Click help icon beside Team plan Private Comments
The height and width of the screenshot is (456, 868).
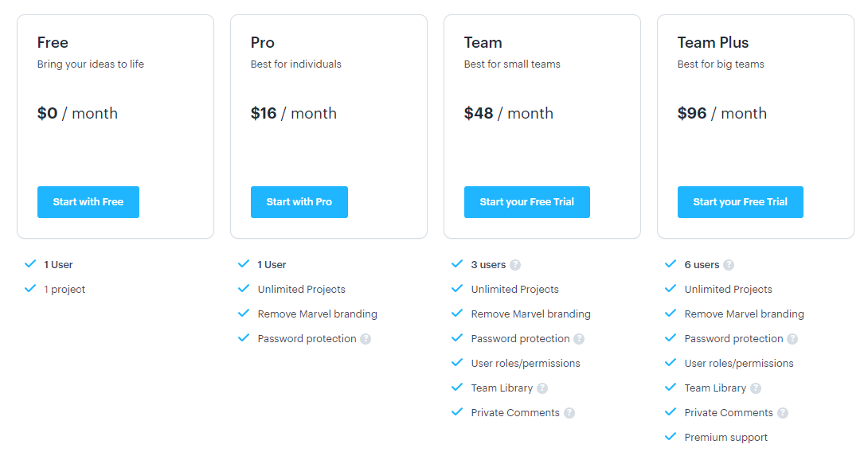pos(569,413)
